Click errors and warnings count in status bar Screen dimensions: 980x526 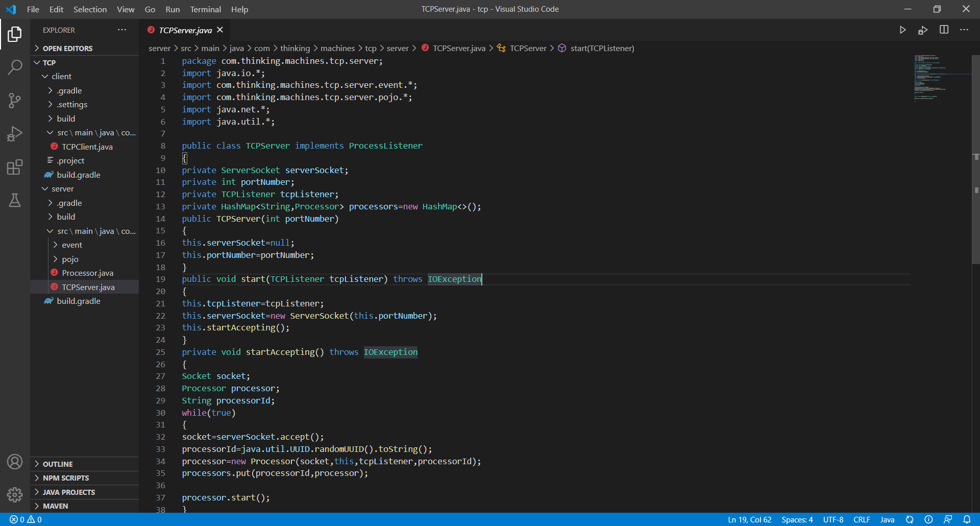[26, 519]
